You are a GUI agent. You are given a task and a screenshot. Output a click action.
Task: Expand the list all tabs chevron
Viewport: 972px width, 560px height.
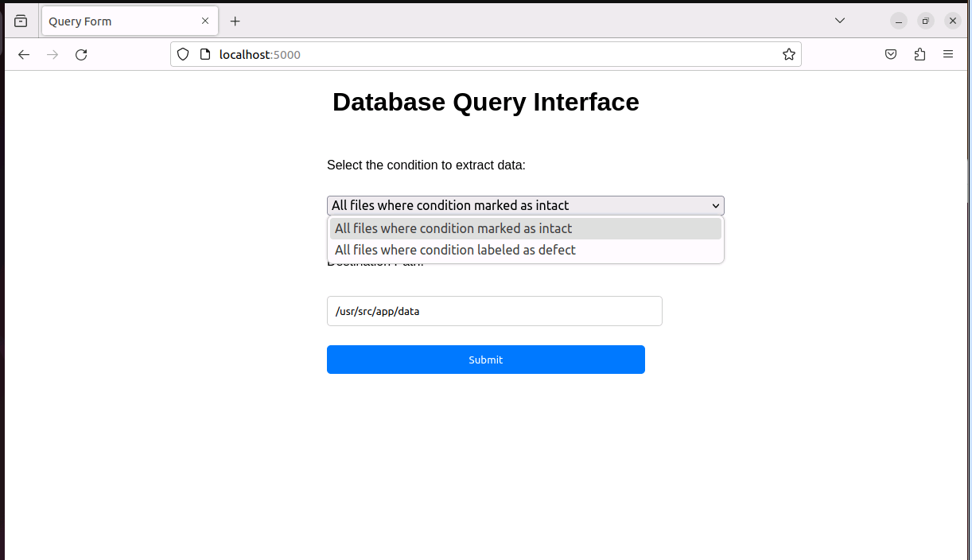click(x=839, y=21)
